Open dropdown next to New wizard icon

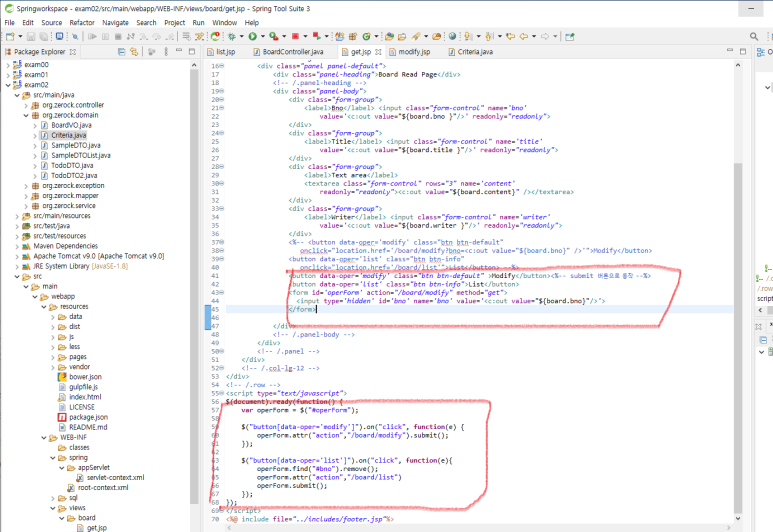pos(20,36)
